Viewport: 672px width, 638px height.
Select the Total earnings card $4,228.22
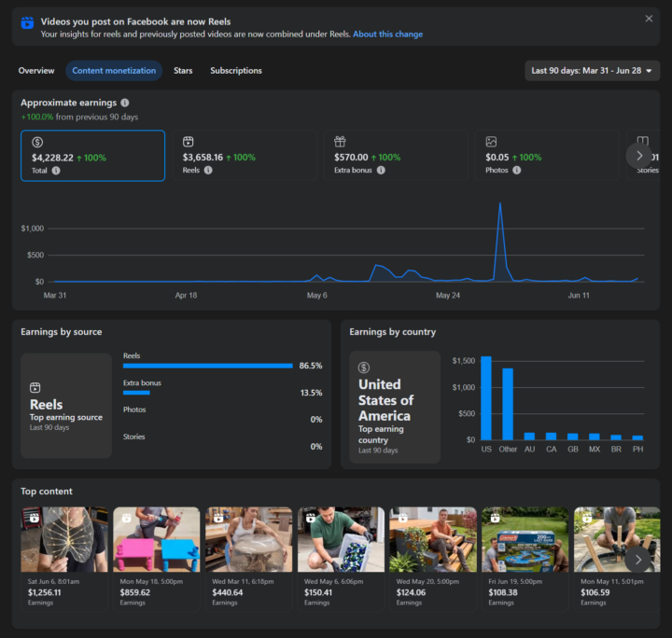(93, 156)
